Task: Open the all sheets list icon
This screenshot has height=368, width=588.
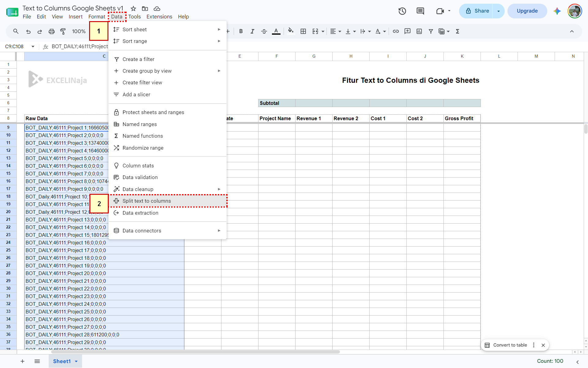Action: 37,361
